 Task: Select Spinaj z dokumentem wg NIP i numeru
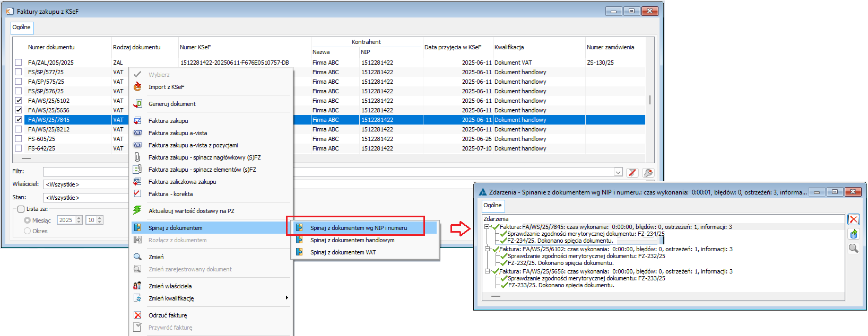(359, 228)
